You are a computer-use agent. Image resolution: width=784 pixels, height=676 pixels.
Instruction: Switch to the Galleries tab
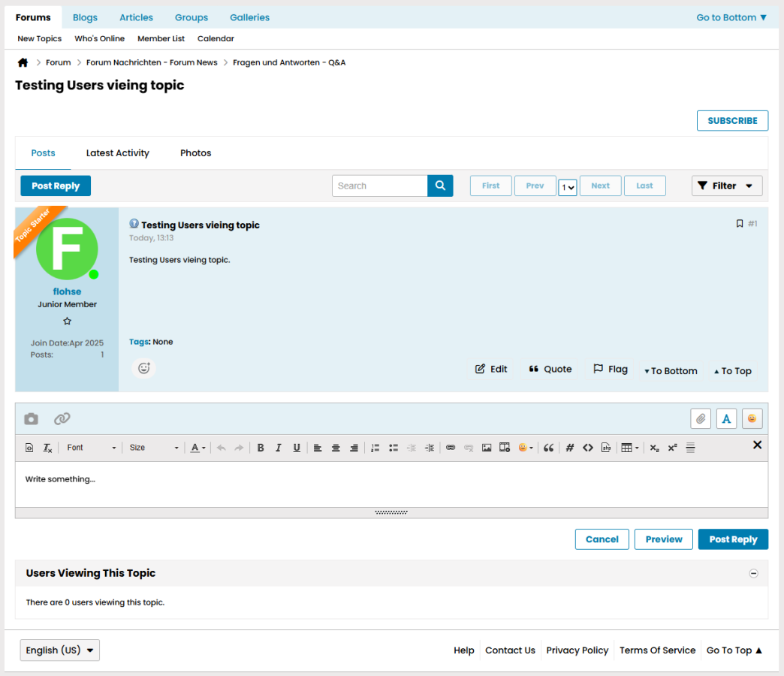pos(249,17)
